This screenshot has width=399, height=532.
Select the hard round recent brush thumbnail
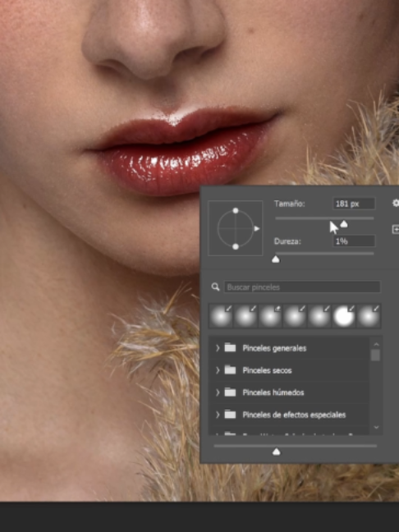[x=344, y=316]
